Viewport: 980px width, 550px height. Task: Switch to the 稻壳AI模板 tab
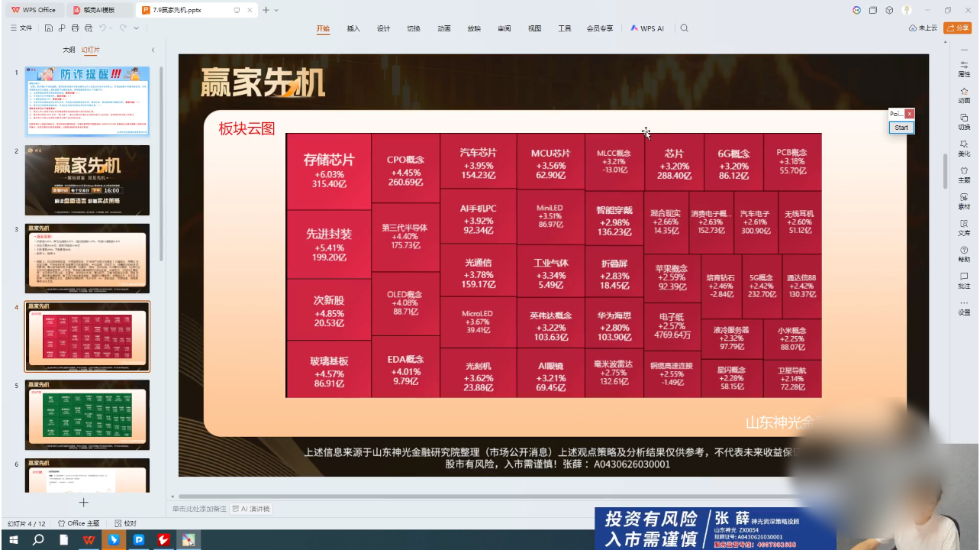tap(99, 10)
